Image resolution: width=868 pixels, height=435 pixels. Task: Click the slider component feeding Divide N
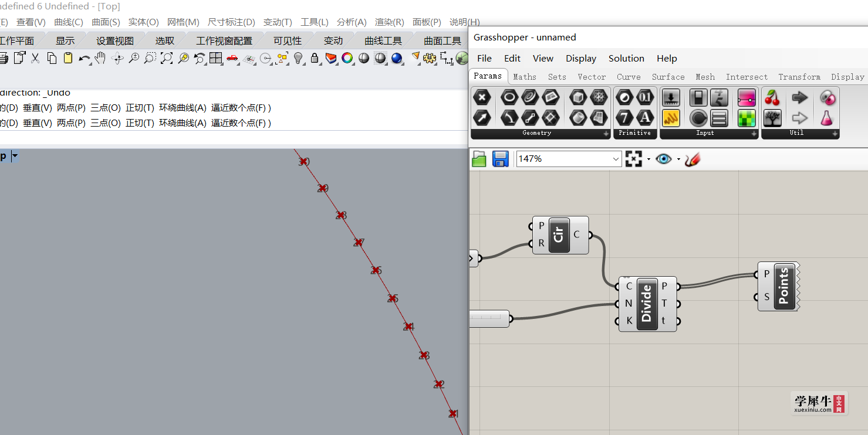click(489, 318)
